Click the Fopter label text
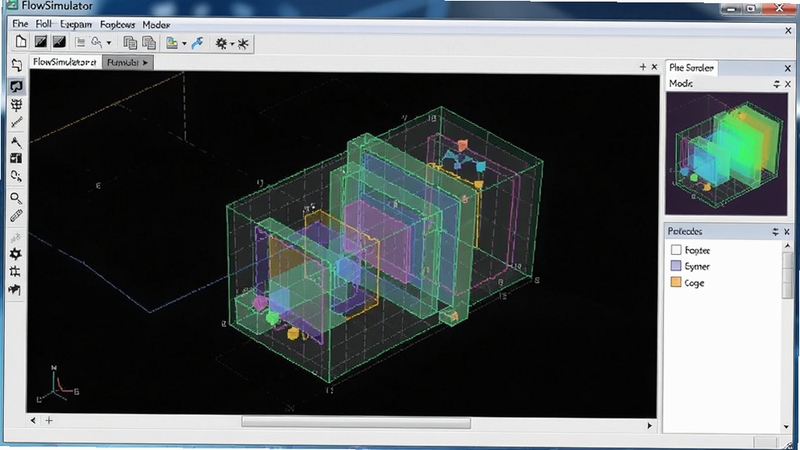Image resolution: width=800 pixels, height=450 pixels. coord(697,251)
